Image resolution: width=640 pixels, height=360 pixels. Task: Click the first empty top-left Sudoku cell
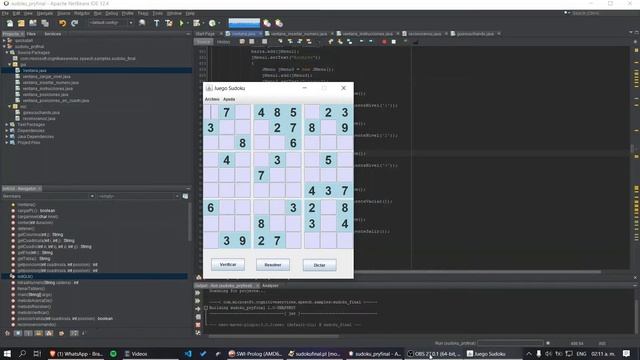click(x=211, y=112)
